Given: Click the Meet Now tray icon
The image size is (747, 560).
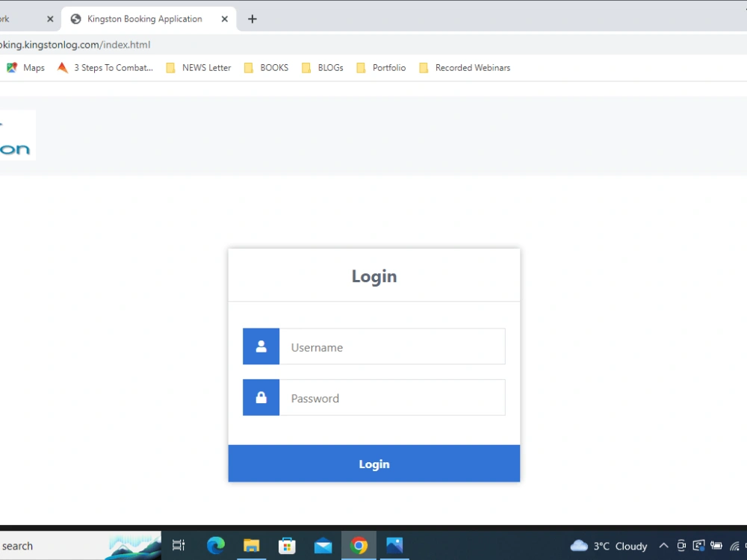Looking at the screenshot, I should point(681,546).
